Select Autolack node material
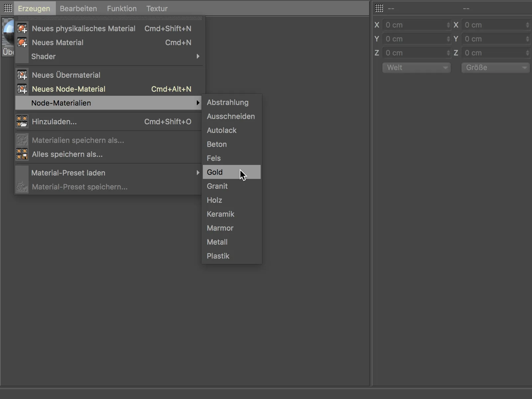The image size is (532, 399). (x=232, y=130)
